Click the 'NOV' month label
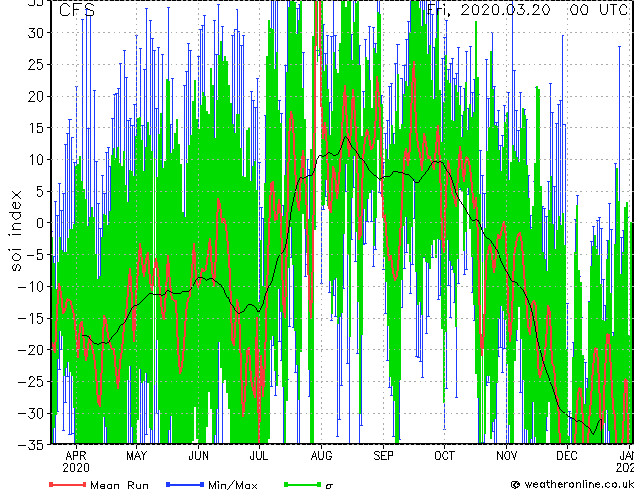The image size is (634, 490). tap(506, 456)
